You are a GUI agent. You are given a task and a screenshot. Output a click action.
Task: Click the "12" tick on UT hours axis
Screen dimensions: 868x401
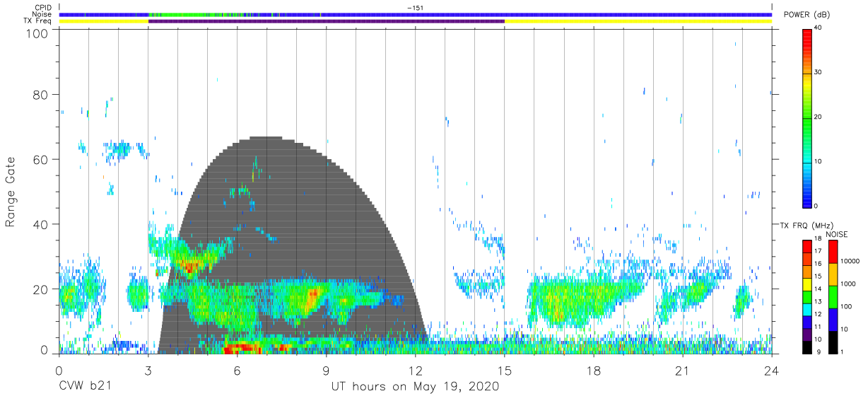pos(415,371)
